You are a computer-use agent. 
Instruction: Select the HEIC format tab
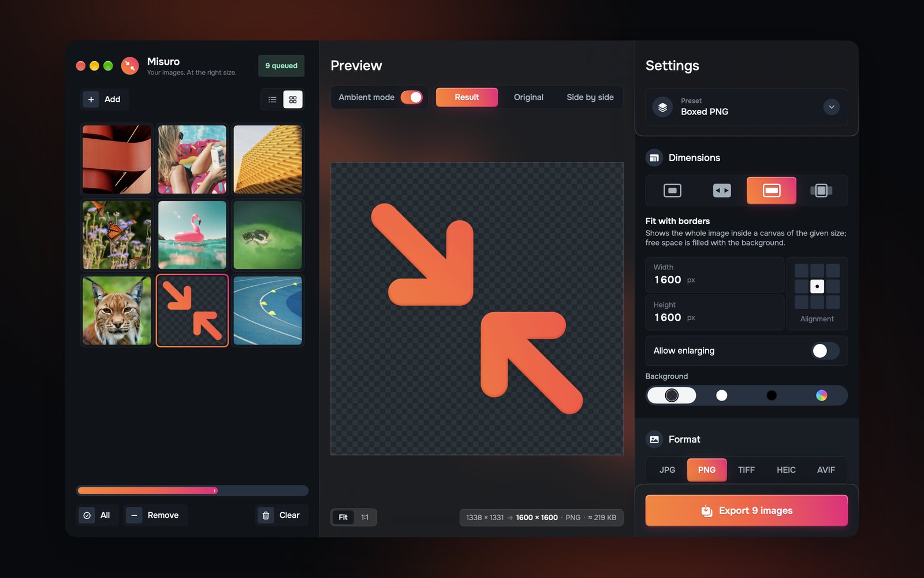click(786, 470)
